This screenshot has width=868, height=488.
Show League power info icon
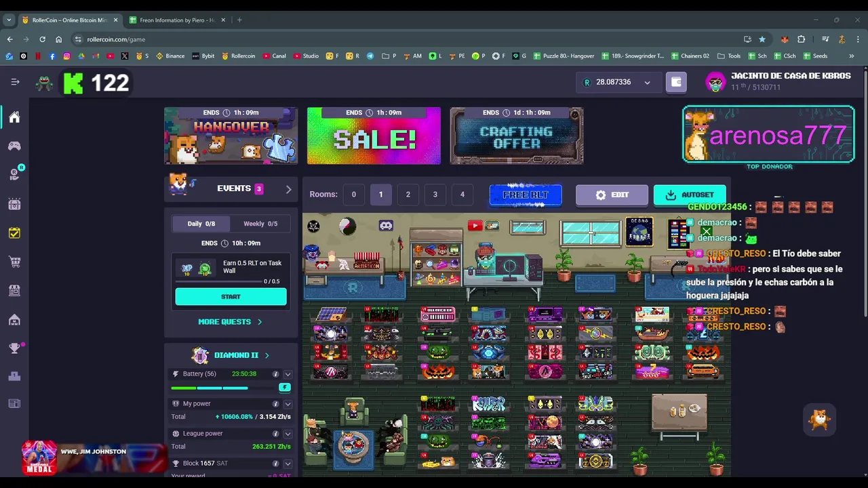[x=275, y=434]
